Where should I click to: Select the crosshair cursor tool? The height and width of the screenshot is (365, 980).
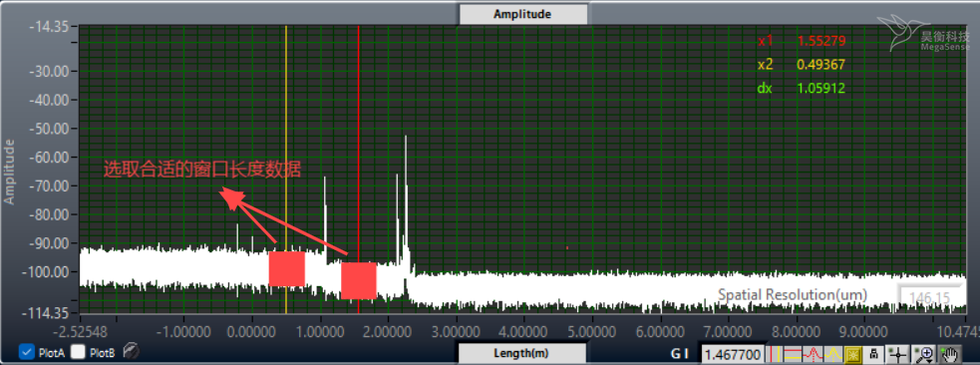tap(897, 354)
